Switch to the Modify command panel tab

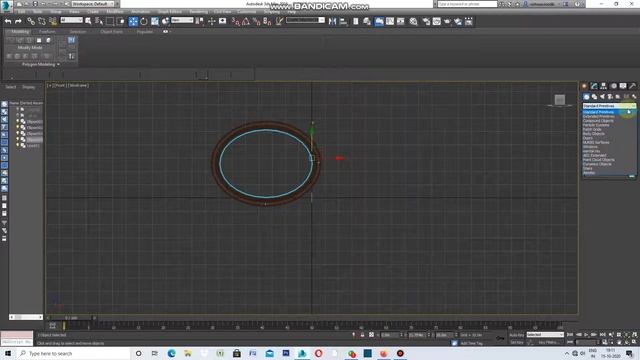click(594, 86)
